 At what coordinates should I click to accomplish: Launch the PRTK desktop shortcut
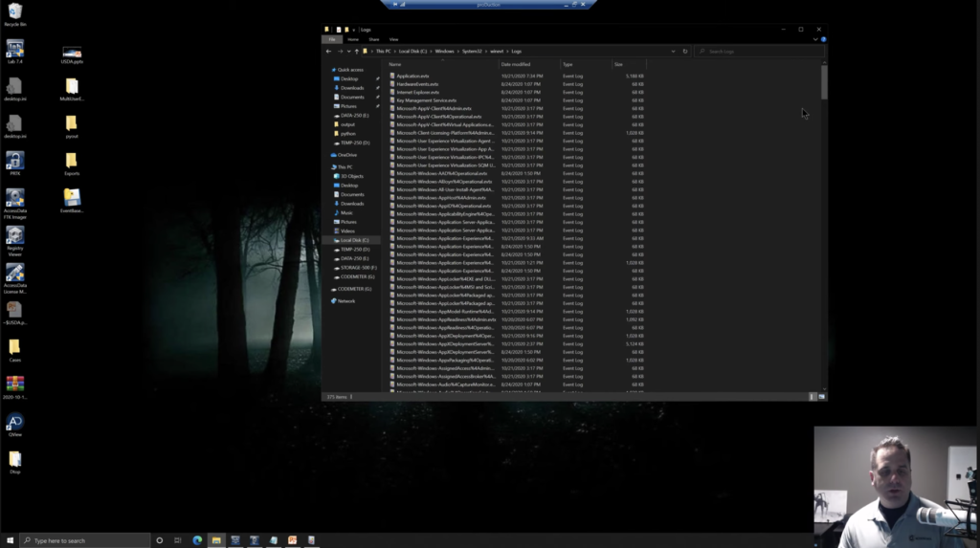pos(15,164)
